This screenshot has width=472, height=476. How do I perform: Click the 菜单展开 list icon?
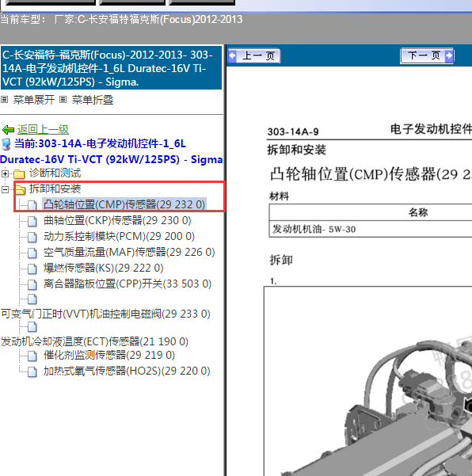[4, 99]
